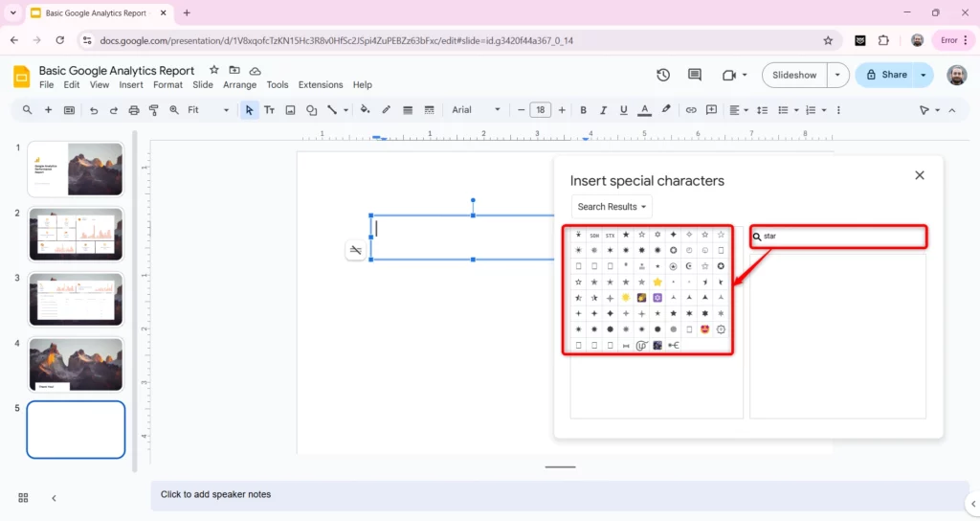Select the line tool
This screenshot has width=980, height=521.
(x=332, y=110)
